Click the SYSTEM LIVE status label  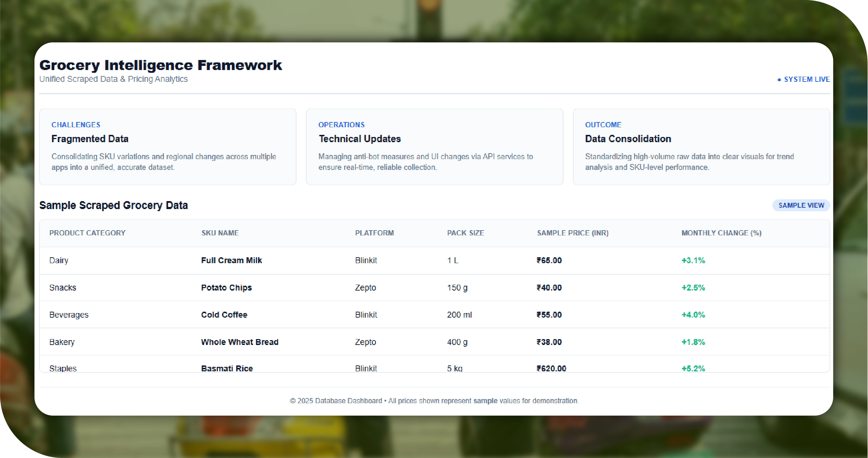(807, 79)
